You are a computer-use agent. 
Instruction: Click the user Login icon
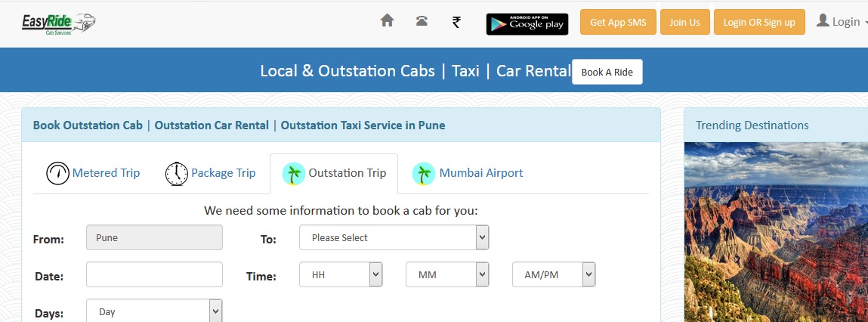tap(823, 21)
